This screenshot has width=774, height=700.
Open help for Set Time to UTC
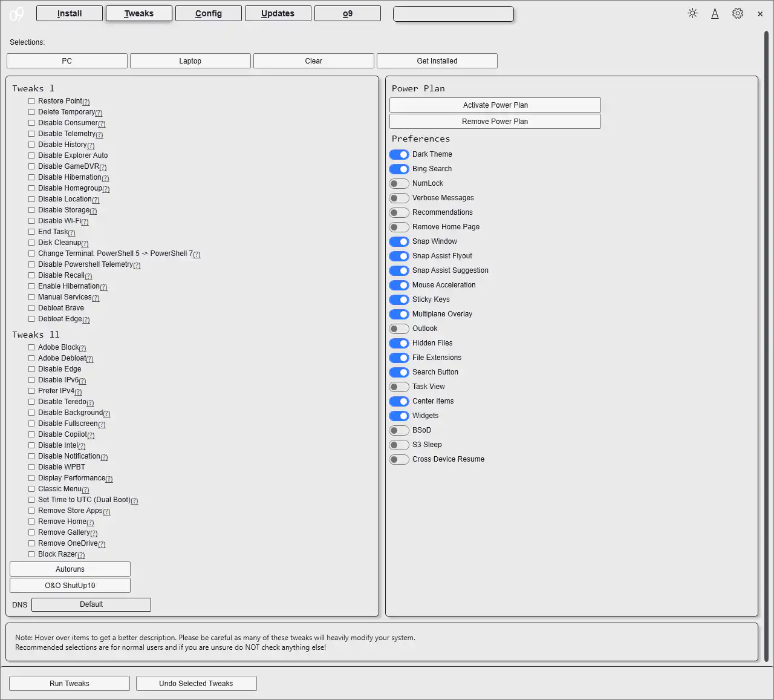pyautogui.click(x=135, y=500)
